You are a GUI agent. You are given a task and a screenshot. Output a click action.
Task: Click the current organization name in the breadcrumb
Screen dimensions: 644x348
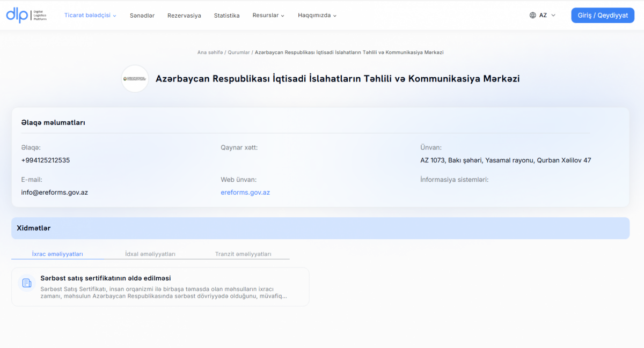click(x=349, y=53)
